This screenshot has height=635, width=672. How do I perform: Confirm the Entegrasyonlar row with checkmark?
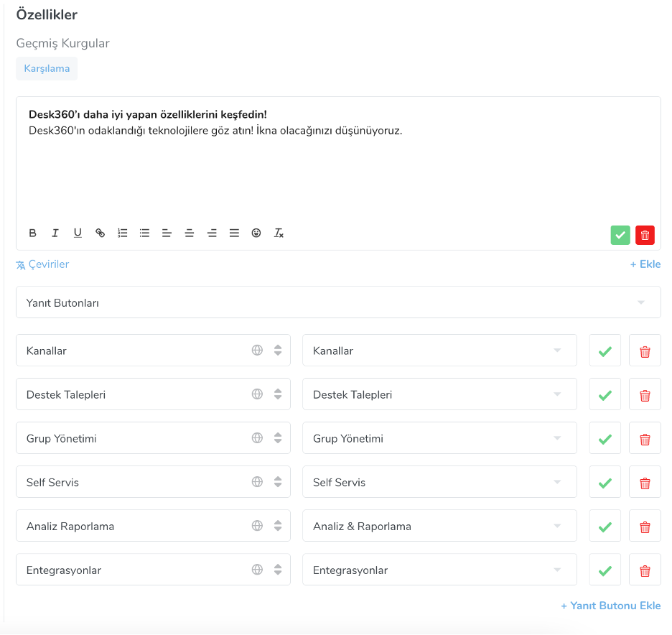click(605, 570)
